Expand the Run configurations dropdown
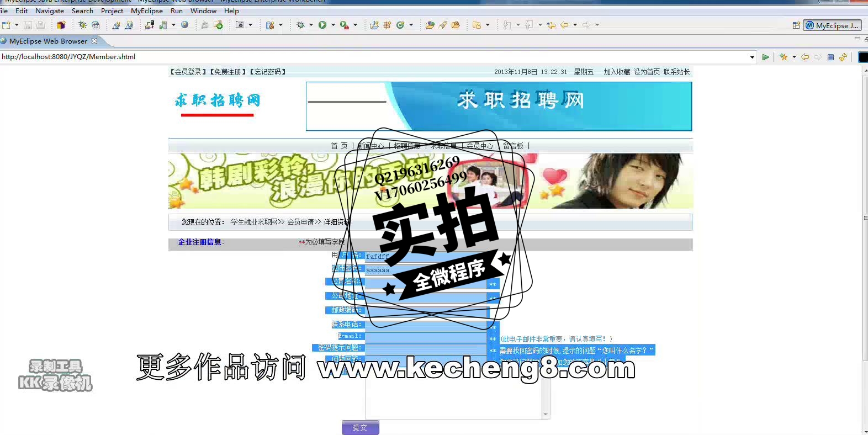This screenshot has width=868, height=435. pyautogui.click(x=333, y=25)
